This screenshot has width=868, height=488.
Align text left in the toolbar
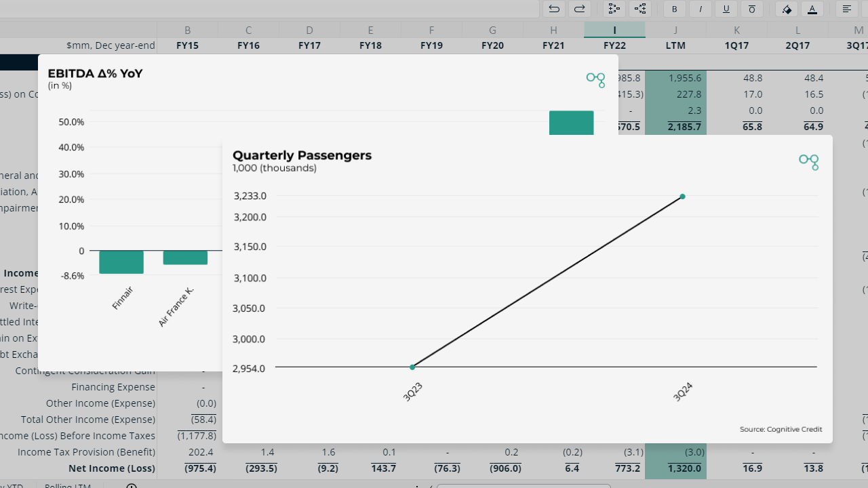847,9
